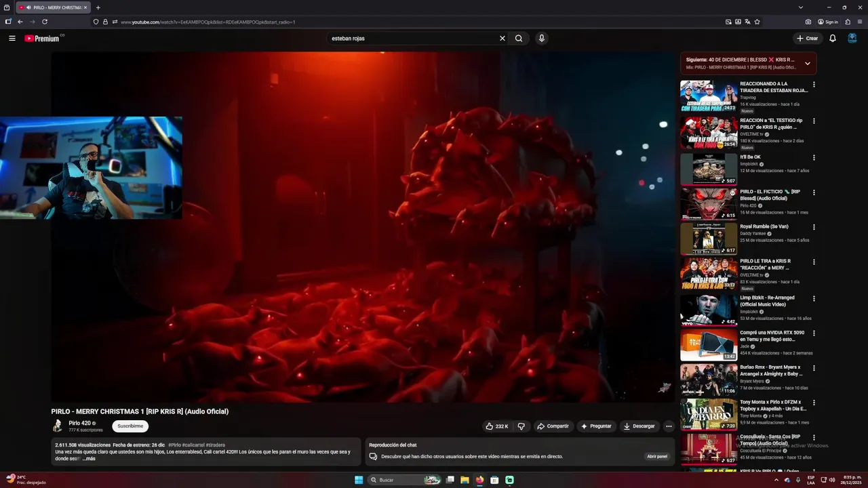Open options for Limp Bizkit Re-Arranged video
This screenshot has height=488, width=868.
(x=814, y=298)
